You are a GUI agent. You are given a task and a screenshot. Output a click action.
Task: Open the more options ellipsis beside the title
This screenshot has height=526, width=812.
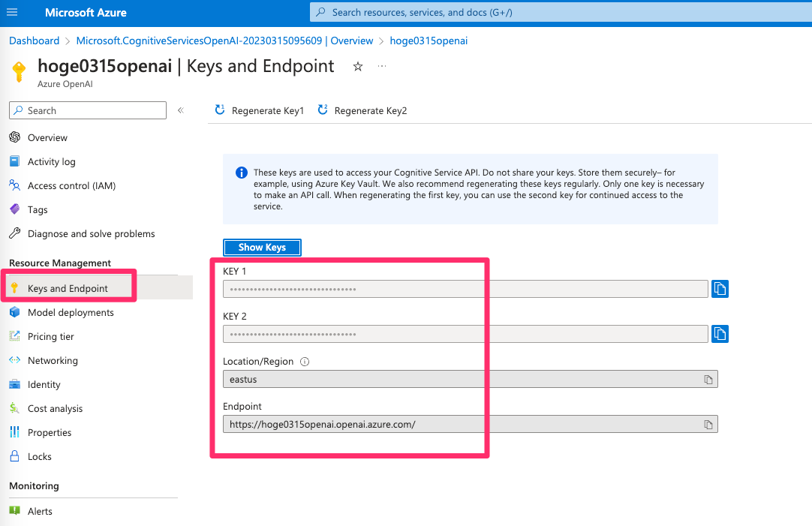382,66
